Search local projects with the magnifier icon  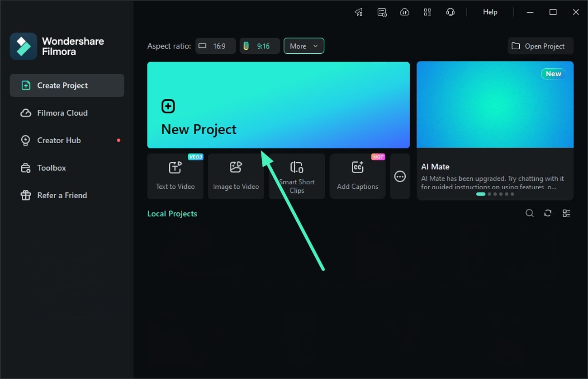(x=530, y=213)
